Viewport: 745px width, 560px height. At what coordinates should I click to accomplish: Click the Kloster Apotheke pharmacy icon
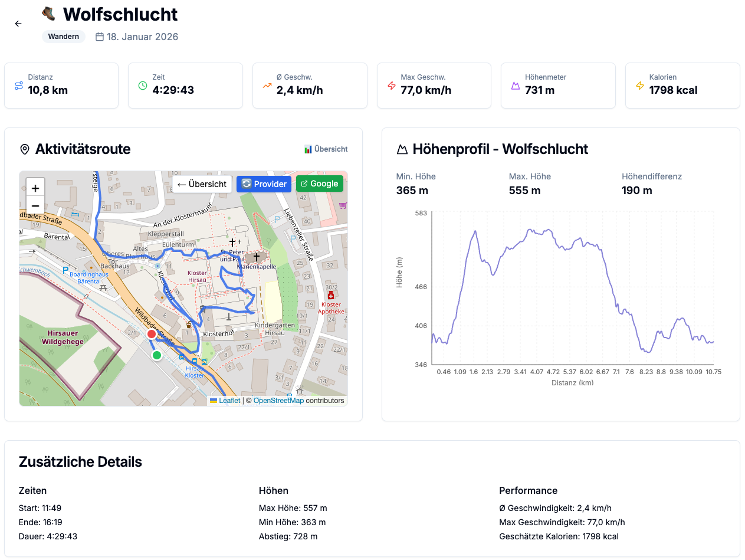tap(330, 295)
